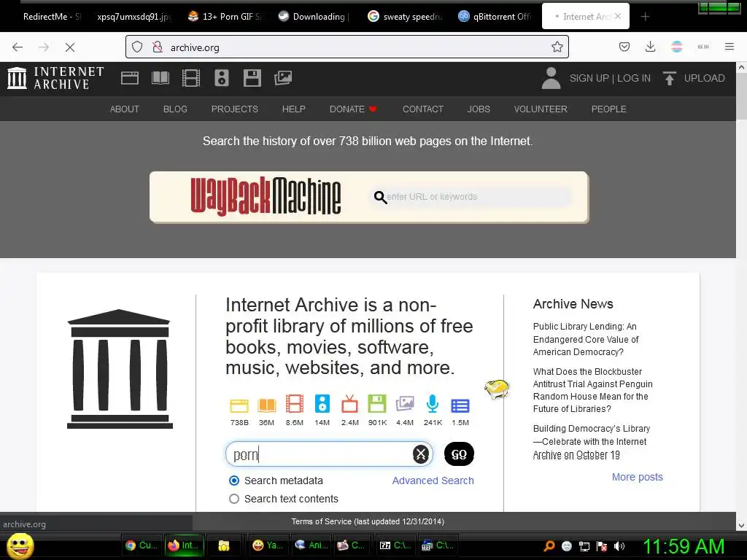Click the site permissions lock icon

tap(158, 47)
